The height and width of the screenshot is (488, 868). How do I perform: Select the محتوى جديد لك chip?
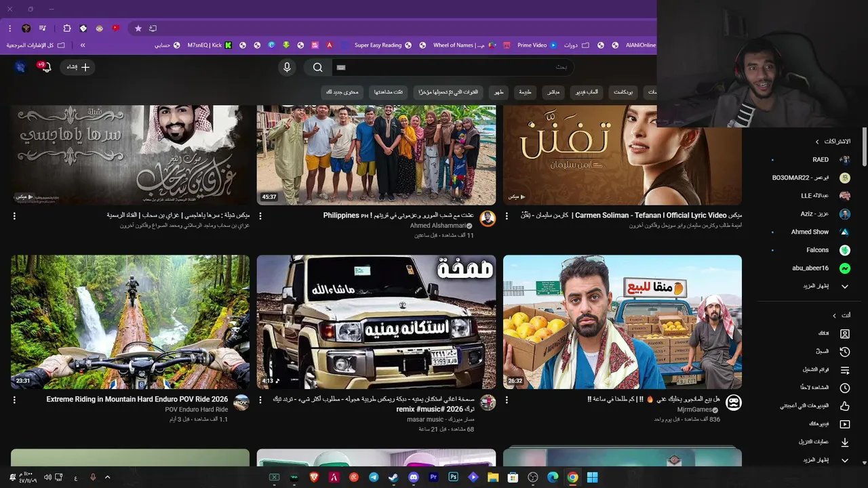tap(342, 92)
